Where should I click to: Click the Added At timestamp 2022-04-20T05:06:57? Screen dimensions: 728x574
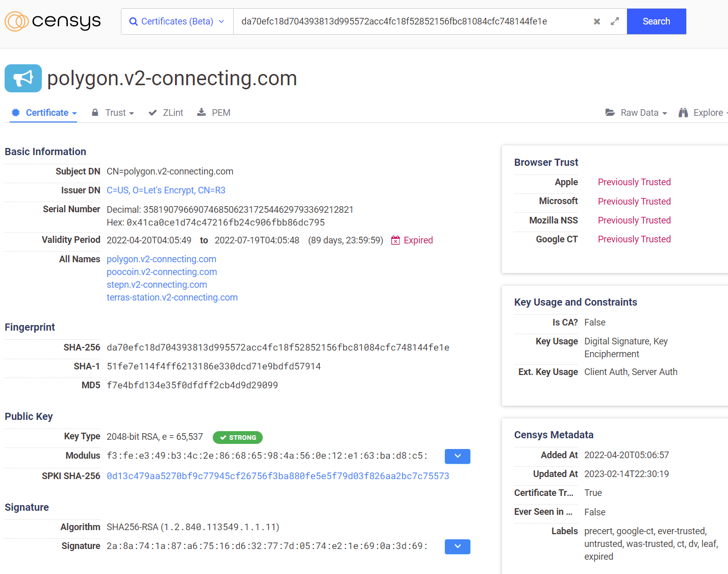pos(626,455)
